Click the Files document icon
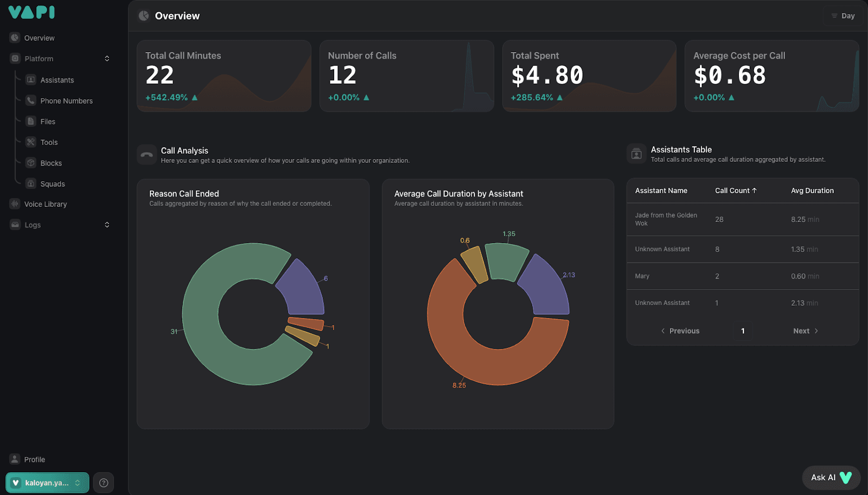The width and height of the screenshot is (868, 495). (31, 122)
